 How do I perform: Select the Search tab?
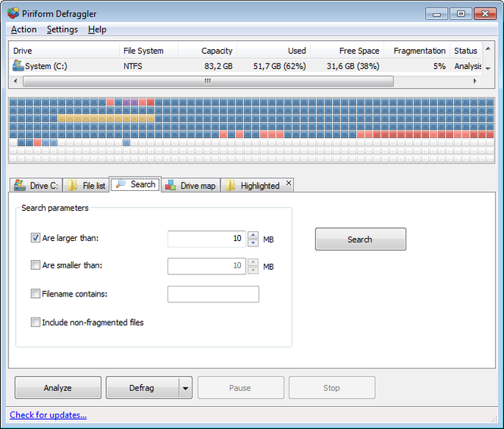coord(135,184)
